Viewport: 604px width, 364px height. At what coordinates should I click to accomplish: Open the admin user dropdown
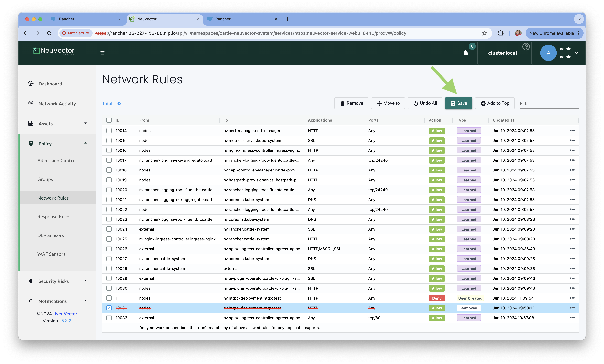[x=576, y=53]
